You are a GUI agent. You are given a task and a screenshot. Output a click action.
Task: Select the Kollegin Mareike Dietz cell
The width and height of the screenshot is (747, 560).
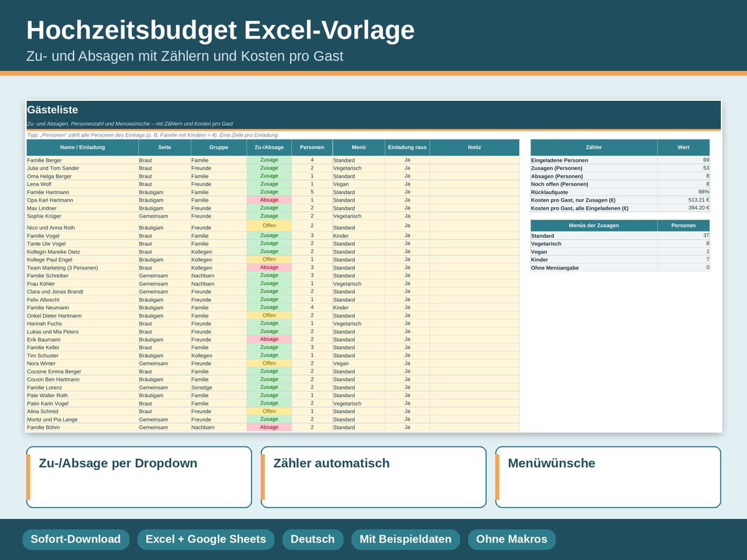[82, 251]
